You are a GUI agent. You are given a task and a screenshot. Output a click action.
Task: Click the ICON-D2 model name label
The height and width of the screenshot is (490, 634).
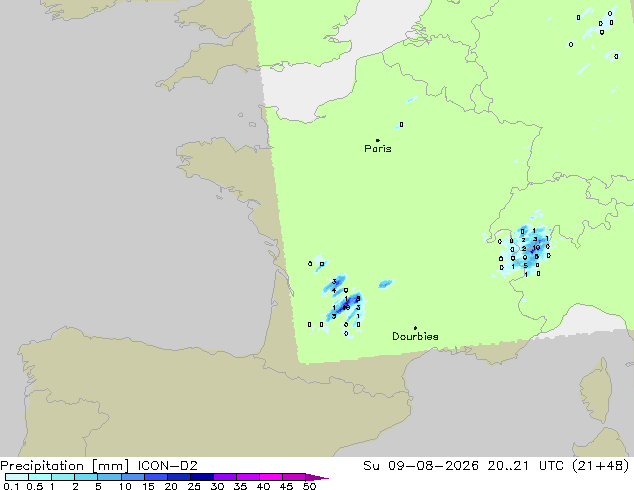click(x=167, y=466)
